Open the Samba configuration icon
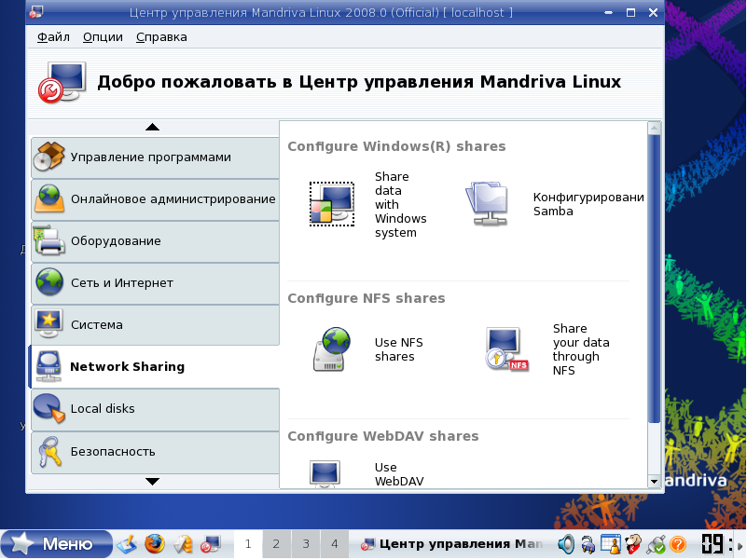747x560 pixels. (487, 204)
